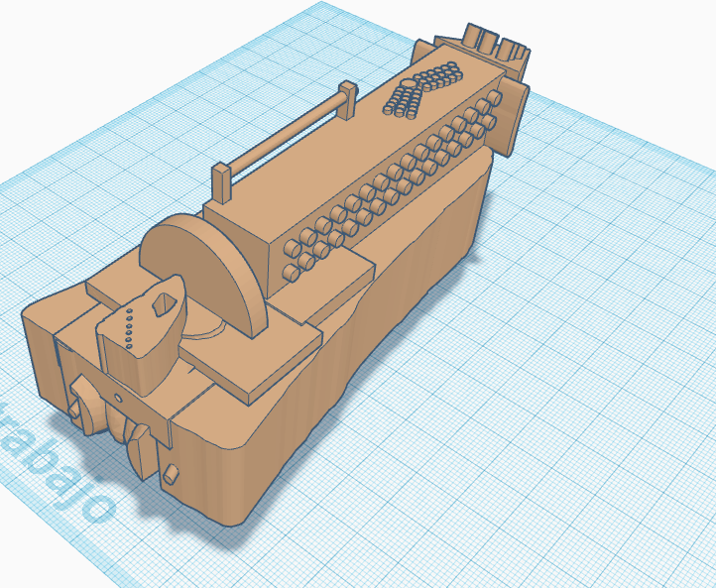
Task: Select the square post at rod's left end
Action: pyautogui.click(x=221, y=183)
